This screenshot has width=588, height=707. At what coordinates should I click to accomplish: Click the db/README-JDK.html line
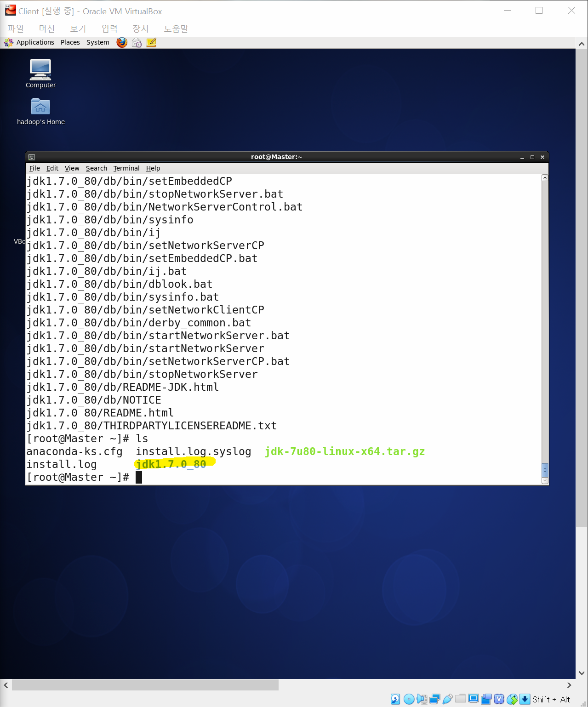pyautogui.click(x=123, y=387)
